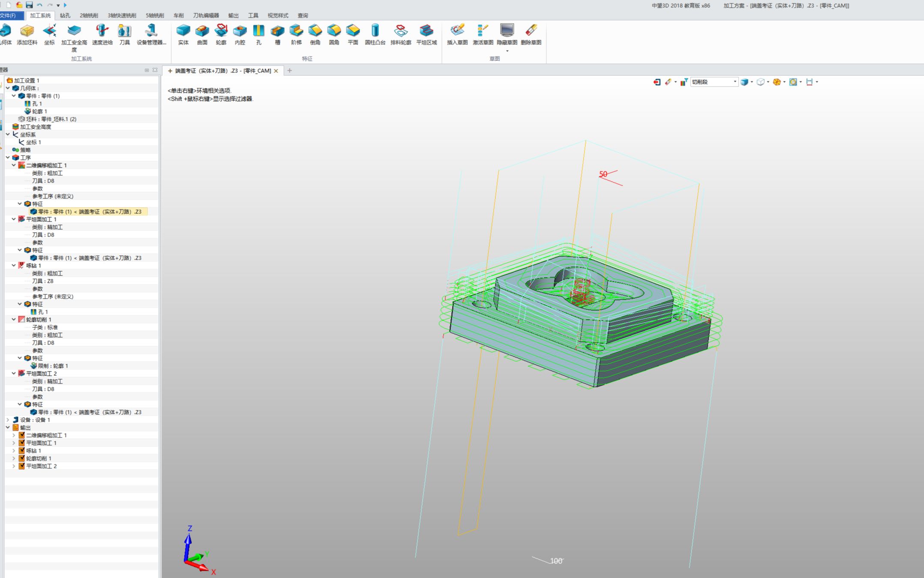This screenshot has height=578, width=924.
Task: Toggle 二维偏移粗加工 1 output checkbox
Action: (x=21, y=435)
